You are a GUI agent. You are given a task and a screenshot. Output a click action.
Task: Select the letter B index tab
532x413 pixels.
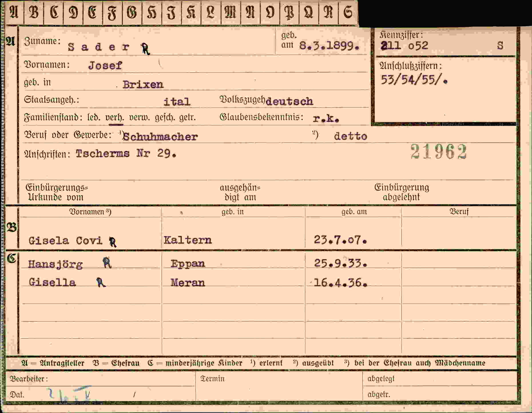point(34,12)
